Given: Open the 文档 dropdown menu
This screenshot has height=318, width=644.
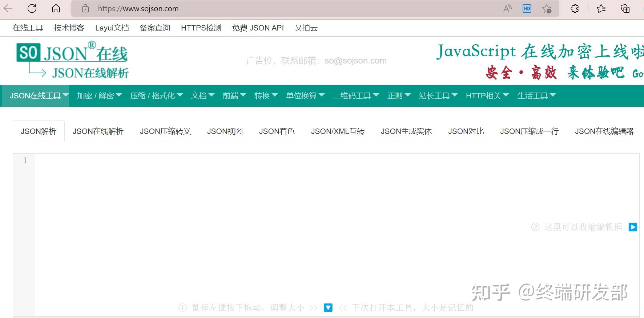Looking at the screenshot, I should coord(203,96).
